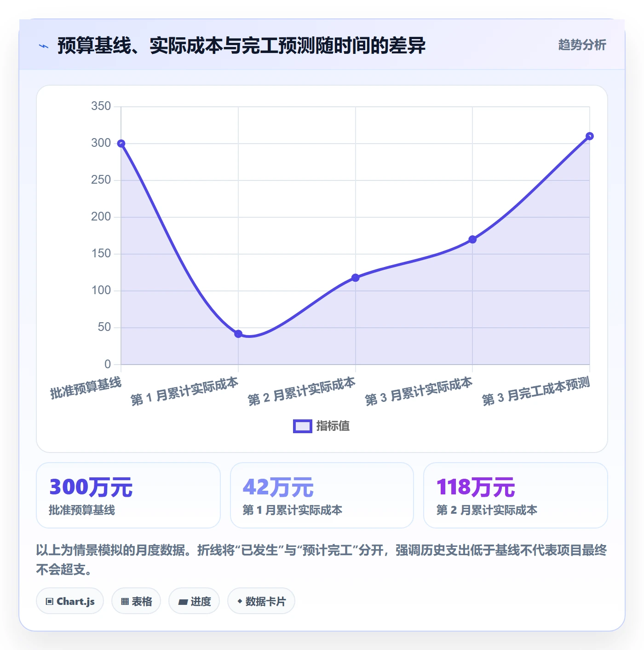The image size is (644, 650).
Task: Click the diamond icon in 数据卡片 chip
Action: coord(240,601)
